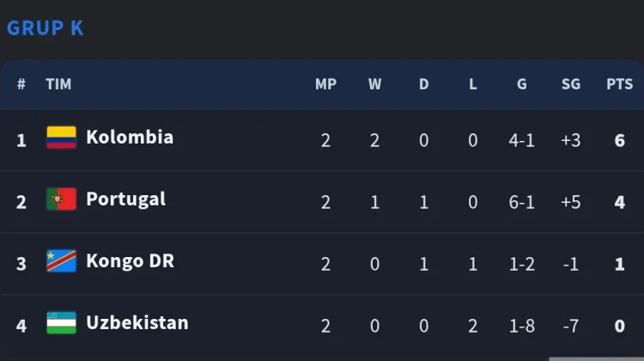The width and height of the screenshot is (644, 361).
Task: Click the G column header
Action: (x=521, y=84)
